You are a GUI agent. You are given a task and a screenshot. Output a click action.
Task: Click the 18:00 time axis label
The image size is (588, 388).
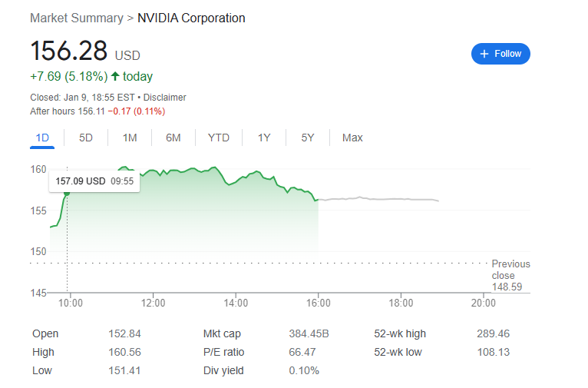pos(401,303)
